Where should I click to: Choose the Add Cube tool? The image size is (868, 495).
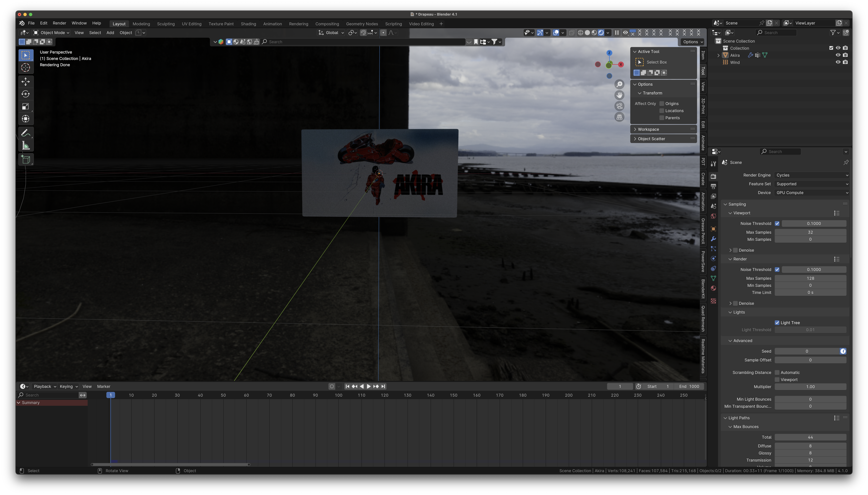tap(25, 159)
